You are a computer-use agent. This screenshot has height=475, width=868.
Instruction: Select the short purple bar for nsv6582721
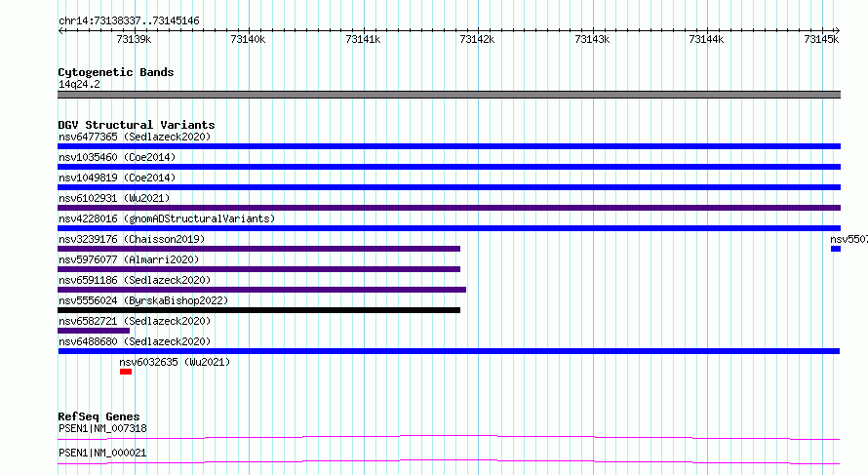[x=94, y=331]
